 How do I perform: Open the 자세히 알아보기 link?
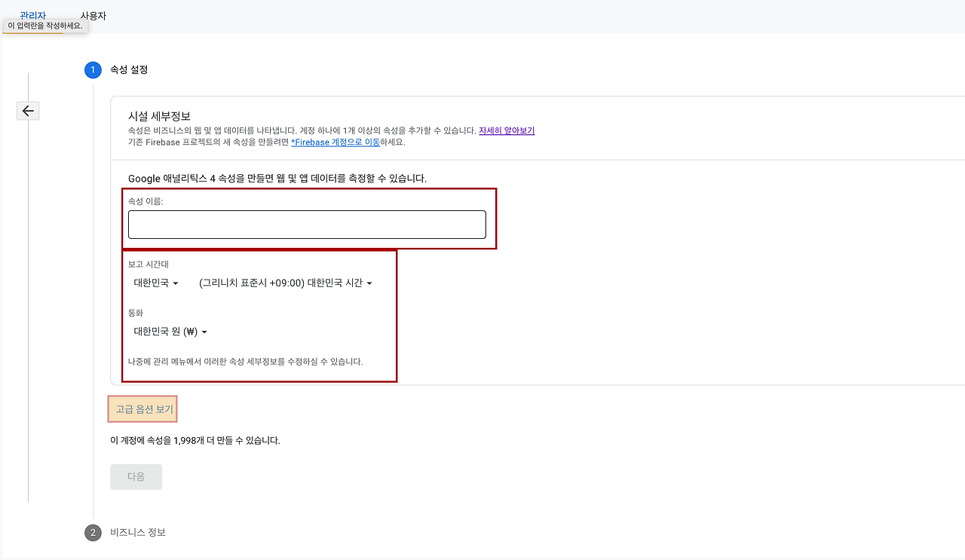[507, 130]
